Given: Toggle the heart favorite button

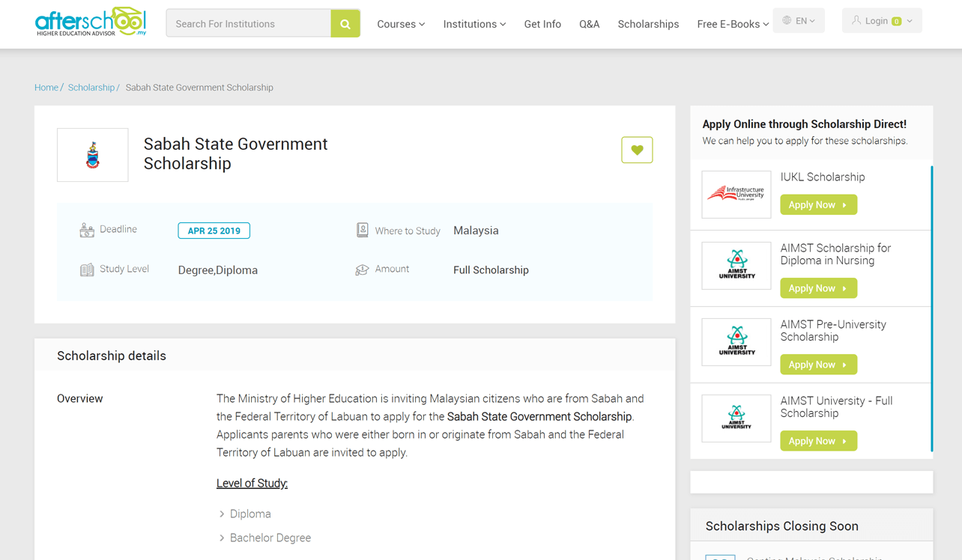Looking at the screenshot, I should [x=637, y=150].
